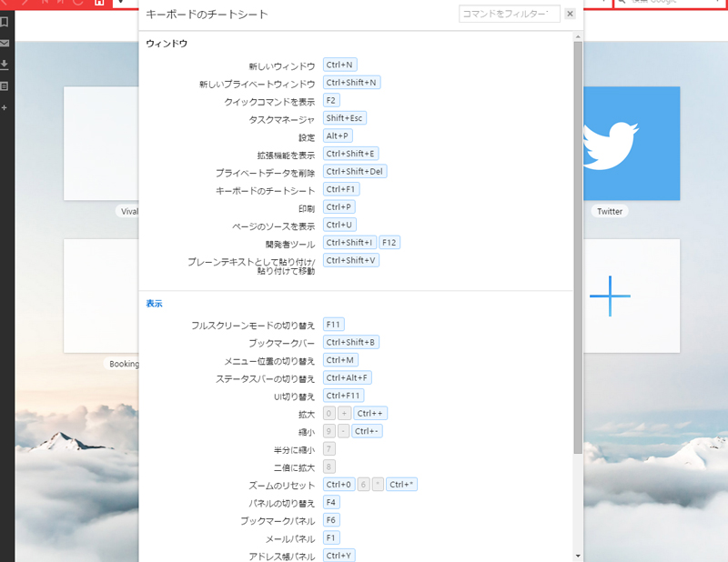Click the "フルスクリーンモードの切り替え" label
728x562 pixels.
pos(253,326)
